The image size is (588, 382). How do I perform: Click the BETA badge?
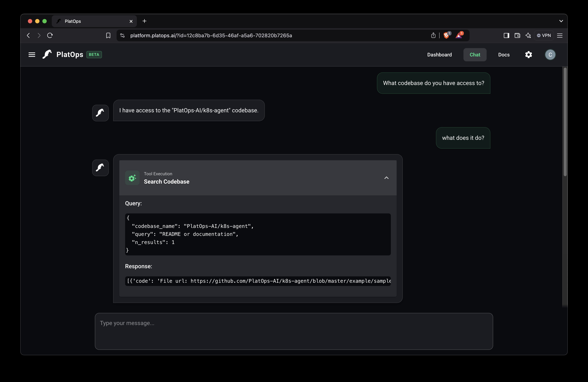[94, 55]
